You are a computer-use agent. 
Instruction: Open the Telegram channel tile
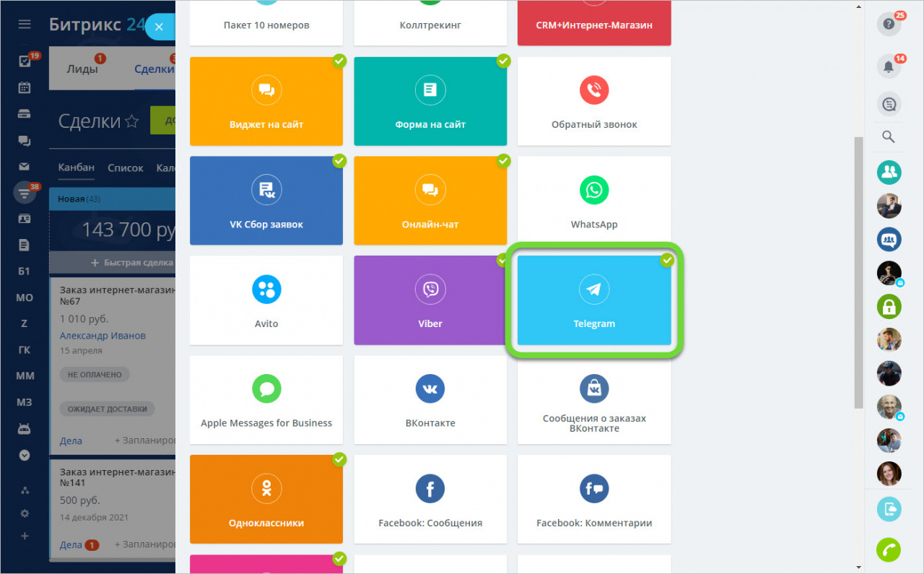coord(594,300)
